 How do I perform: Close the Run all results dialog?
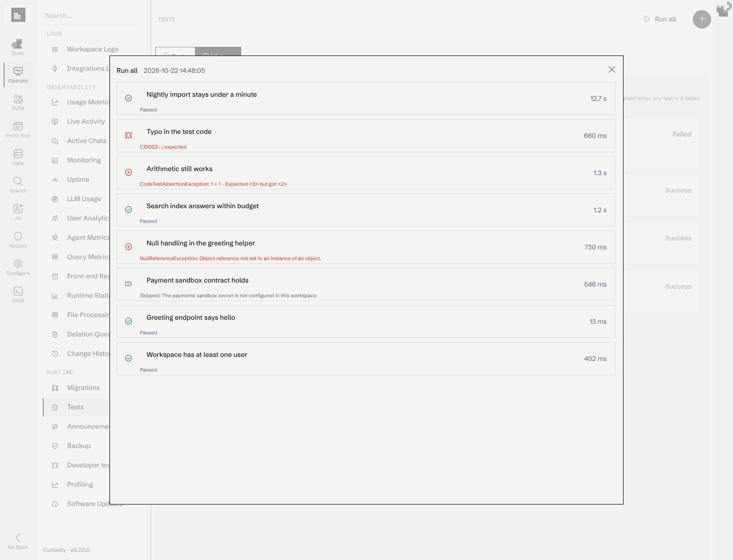click(x=612, y=70)
